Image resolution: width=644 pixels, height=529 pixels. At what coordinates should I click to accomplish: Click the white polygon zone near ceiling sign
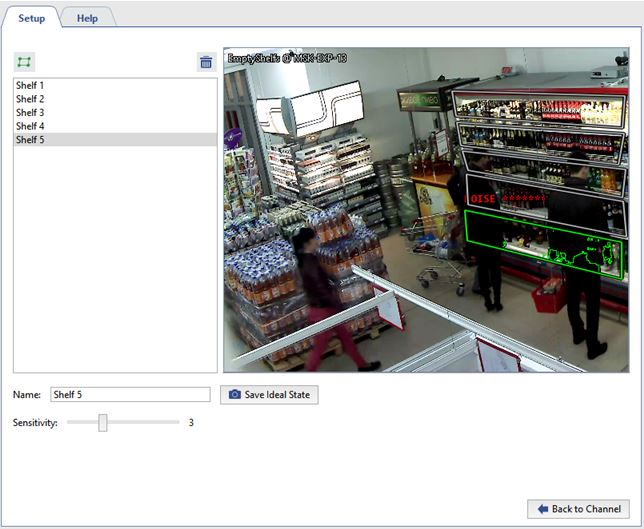(x=305, y=107)
